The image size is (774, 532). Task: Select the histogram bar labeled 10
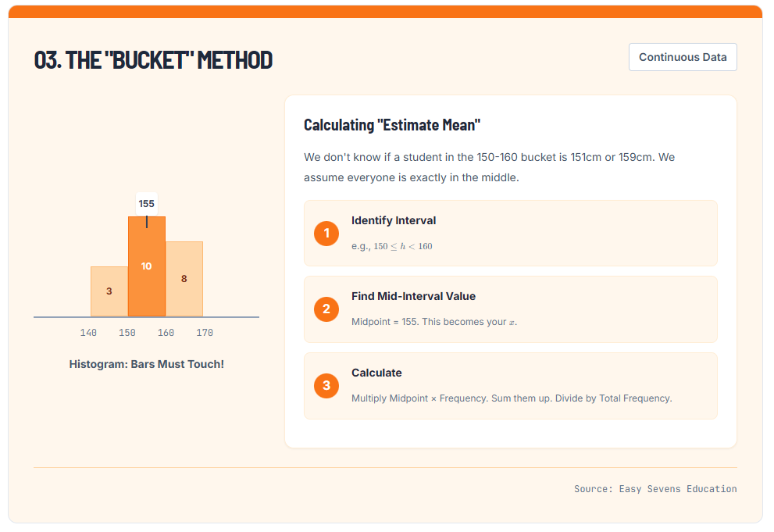coord(147,266)
